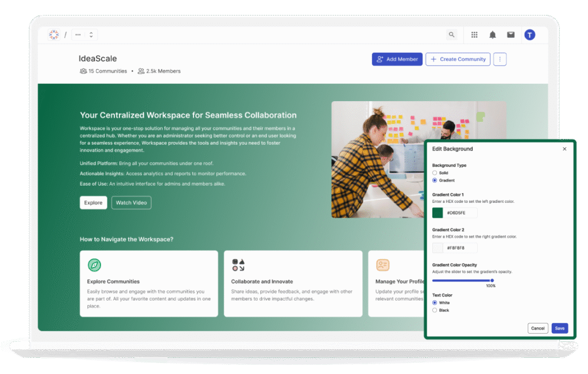The image size is (588, 374).
Task: Click the Watch Video button
Action: (x=131, y=202)
